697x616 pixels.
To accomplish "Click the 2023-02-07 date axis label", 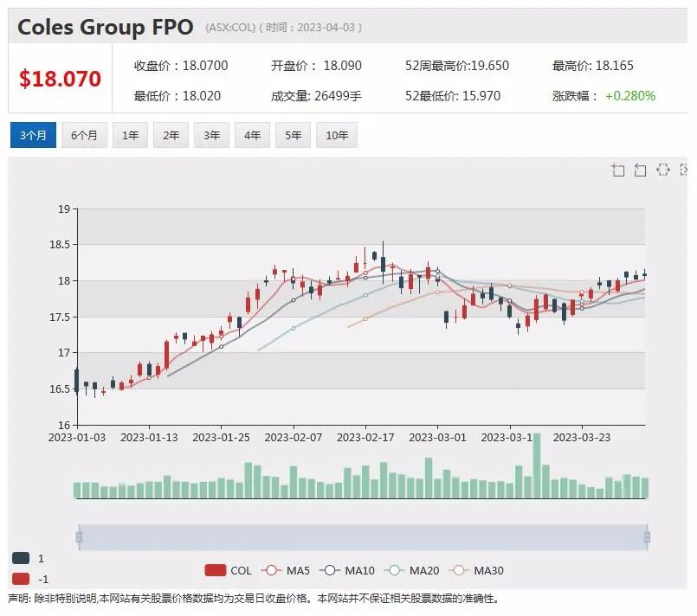I will click(294, 438).
